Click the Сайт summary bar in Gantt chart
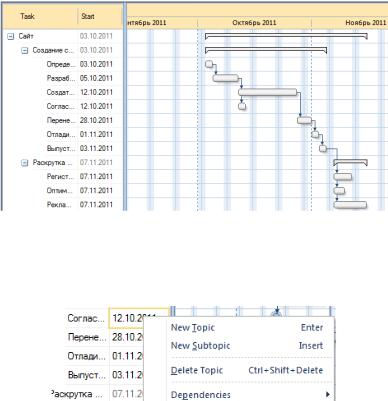 coord(286,35)
